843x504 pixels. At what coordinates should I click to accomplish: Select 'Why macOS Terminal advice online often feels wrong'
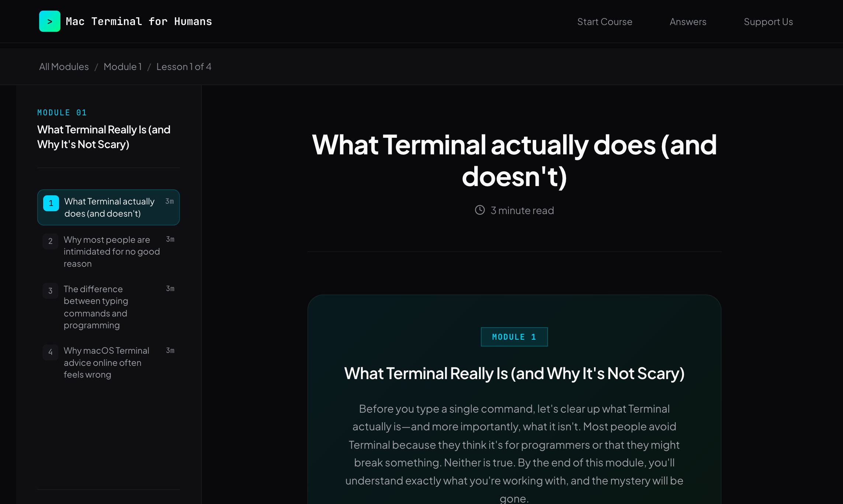pos(107,363)
